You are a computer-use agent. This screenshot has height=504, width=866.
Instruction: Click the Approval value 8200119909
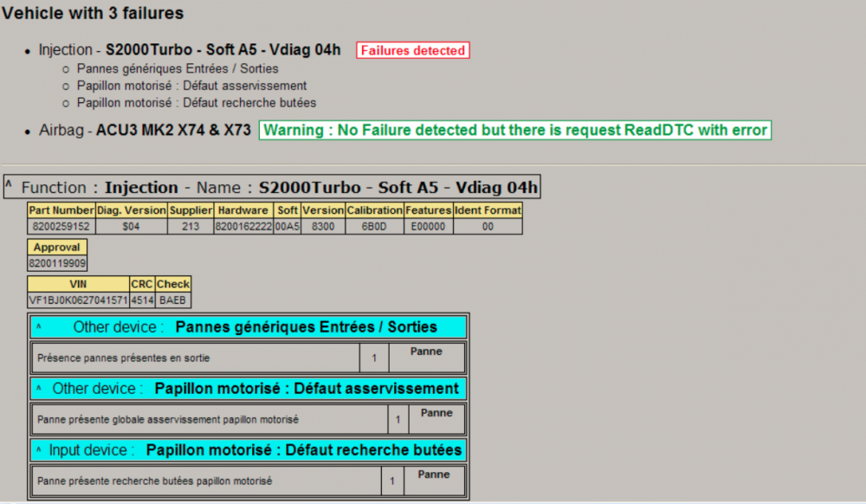coord(57,263)
